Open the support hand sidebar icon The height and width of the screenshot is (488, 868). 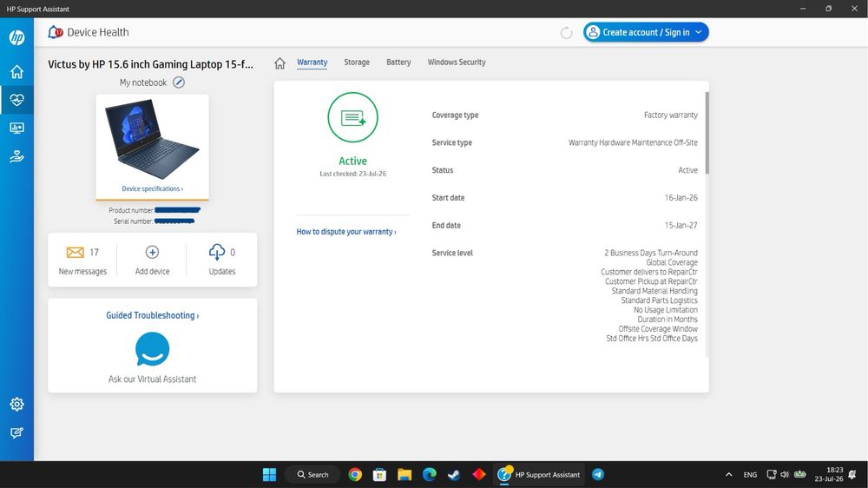point(16,157)
